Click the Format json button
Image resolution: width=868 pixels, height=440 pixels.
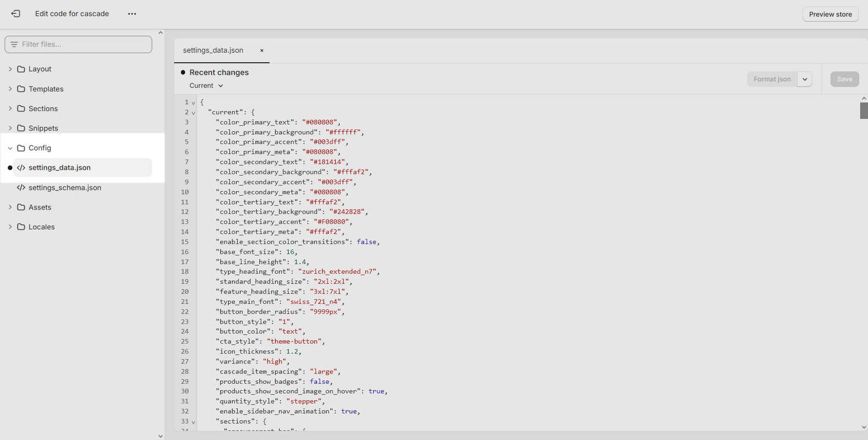772,79
